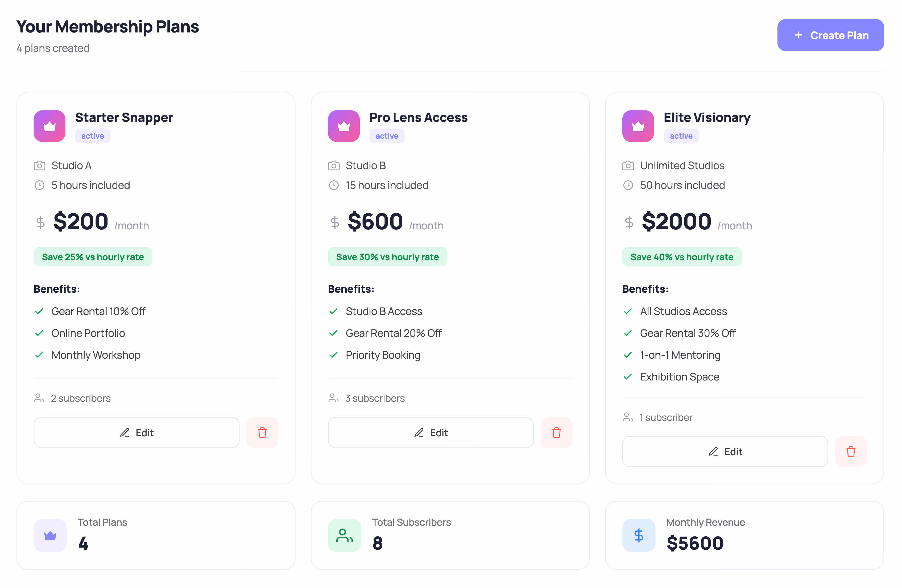Click the 3 subscribers label
902x588 pixels.
coord(375,398)
